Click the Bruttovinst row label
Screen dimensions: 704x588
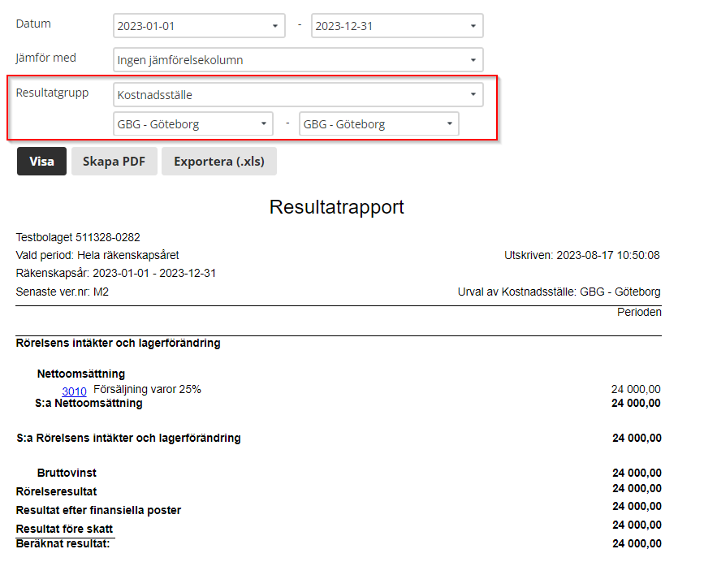click(67, 473)
